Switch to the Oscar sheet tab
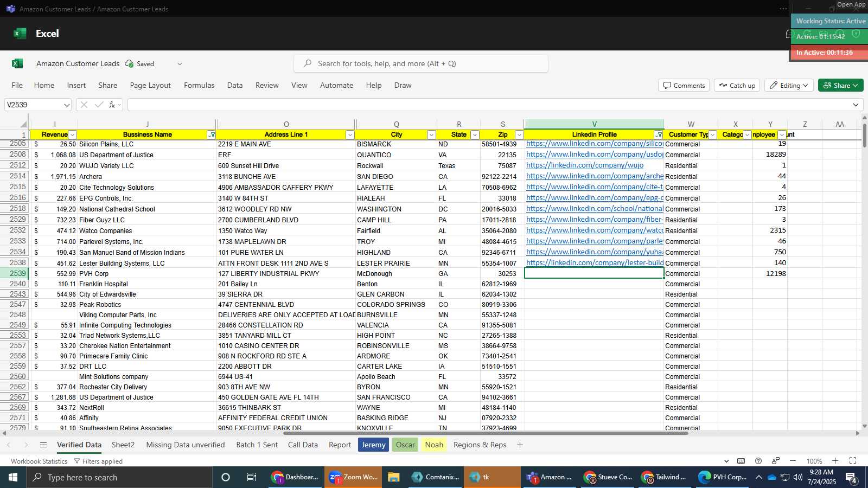868x488 pixels. [x=405, y=445]
